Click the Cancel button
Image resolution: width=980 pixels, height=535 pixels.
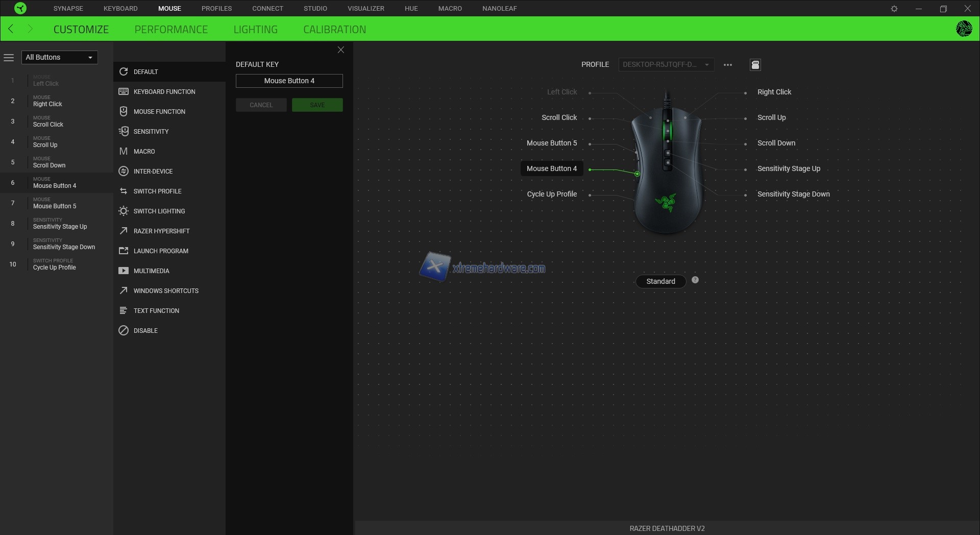pos(261,105)
